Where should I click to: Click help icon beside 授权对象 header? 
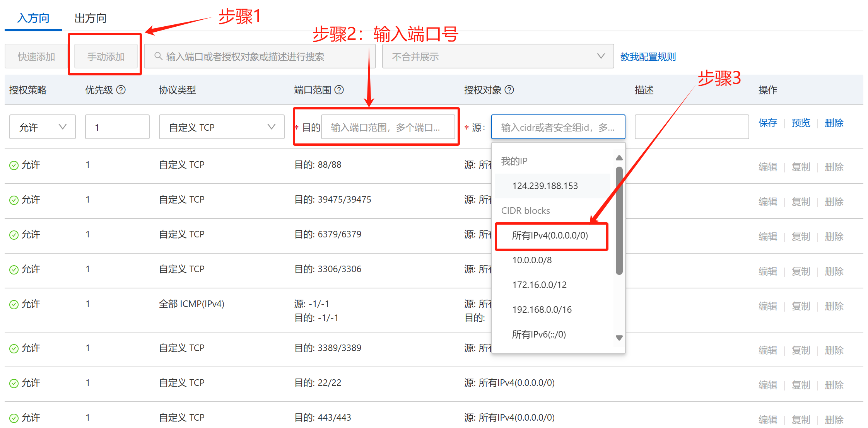[x=509, y=90]
